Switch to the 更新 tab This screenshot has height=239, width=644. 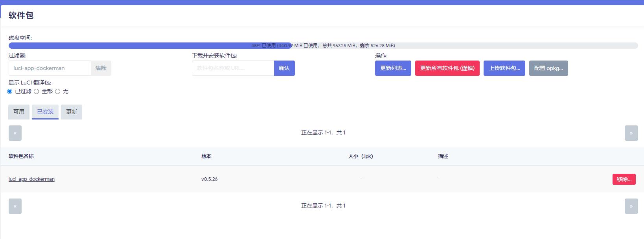tap(72, 112)
